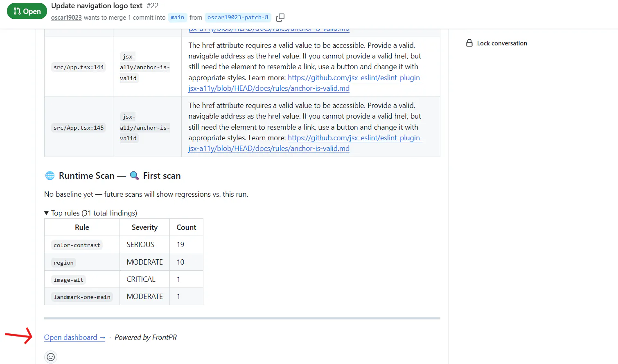Click the pull request title text
The image size is (618, 364).
point(97,6)
